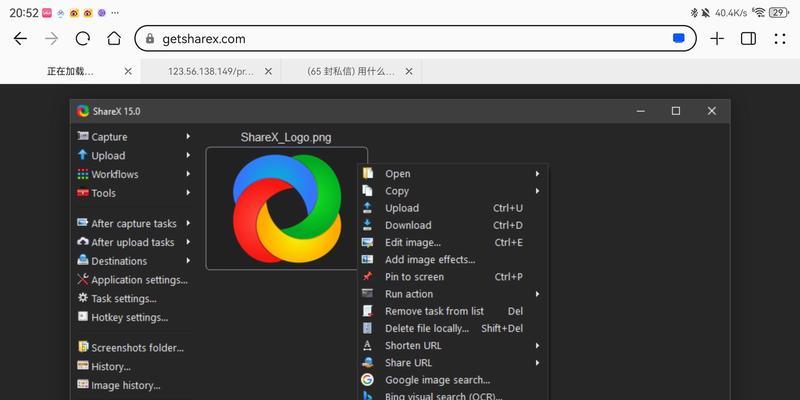Expand the Run action submenu arrow

pos(537,294)
